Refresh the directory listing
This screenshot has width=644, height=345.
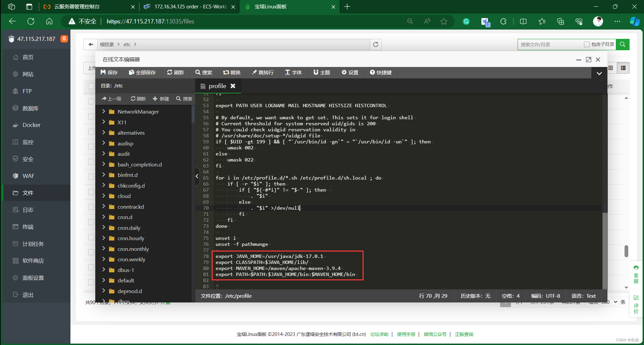pos(375,44)
